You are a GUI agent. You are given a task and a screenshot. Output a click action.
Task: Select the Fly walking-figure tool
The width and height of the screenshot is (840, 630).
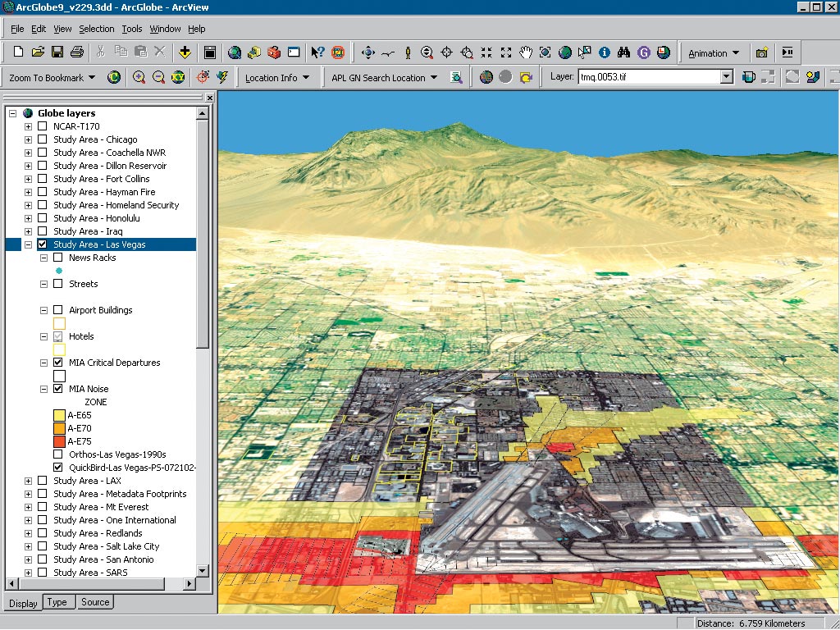point(408,52)
